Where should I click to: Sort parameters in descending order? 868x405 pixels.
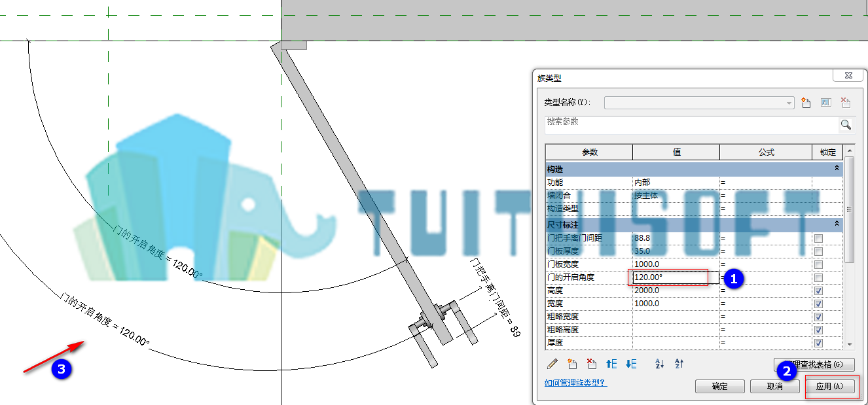point(679,364)
